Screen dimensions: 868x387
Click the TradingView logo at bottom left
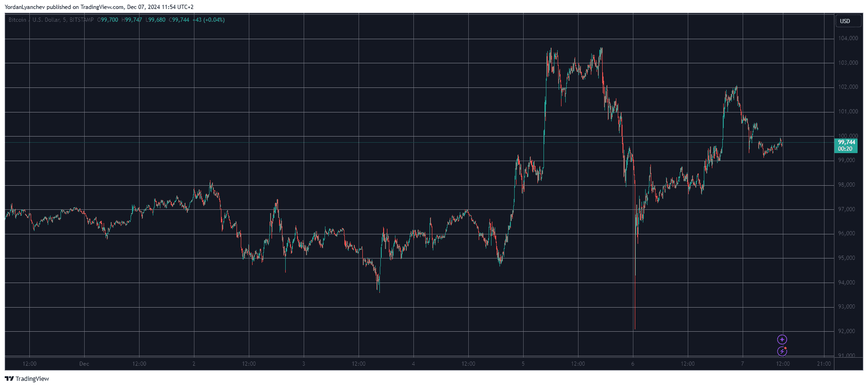(27, 378)
